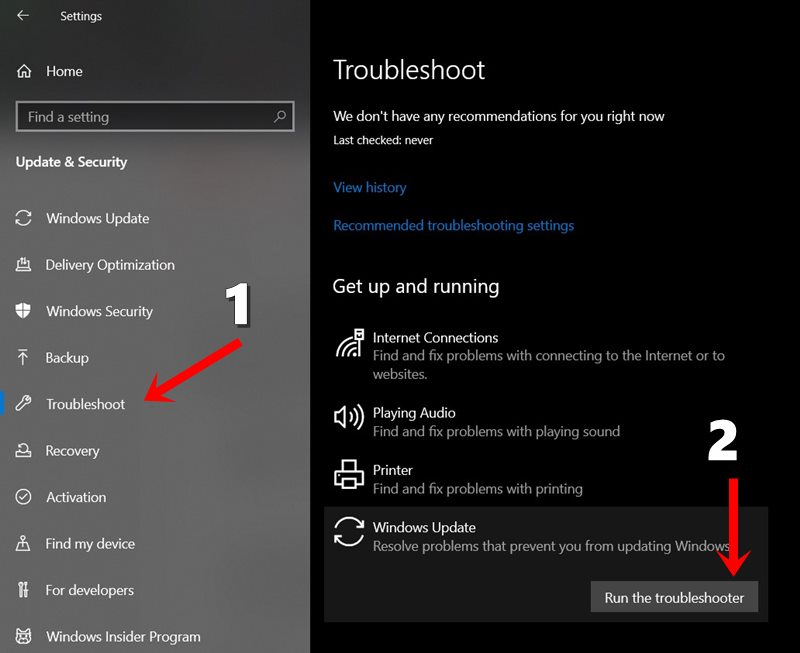Select Find my device
The width and height of the screenshot is (800, 653).
tap(90, 544)
